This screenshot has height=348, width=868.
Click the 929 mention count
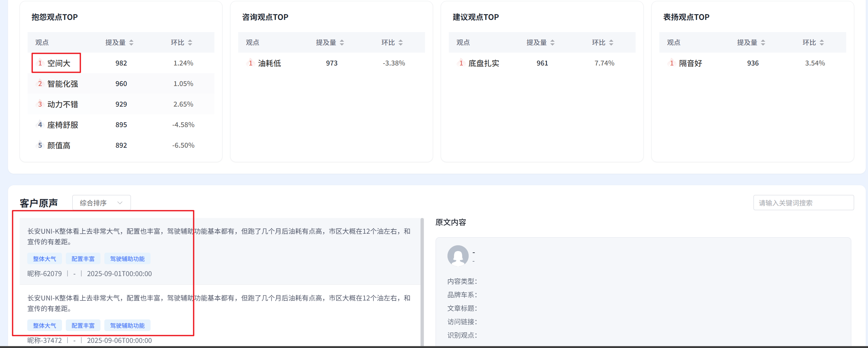tap(121, 104)
